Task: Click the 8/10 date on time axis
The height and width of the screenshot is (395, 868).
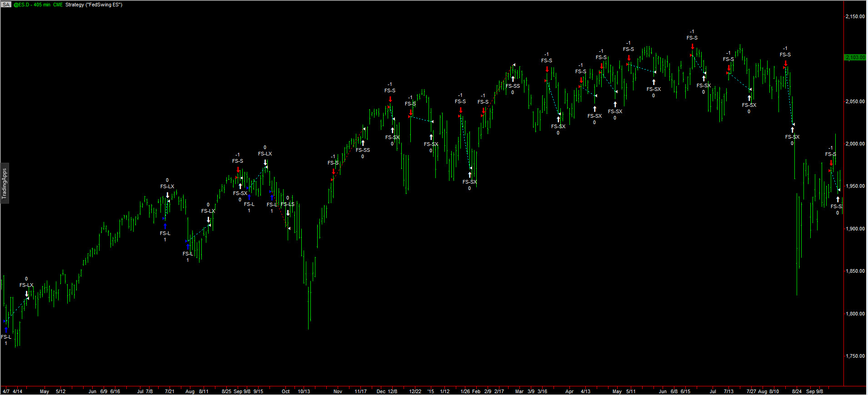Action: [774, 391]
